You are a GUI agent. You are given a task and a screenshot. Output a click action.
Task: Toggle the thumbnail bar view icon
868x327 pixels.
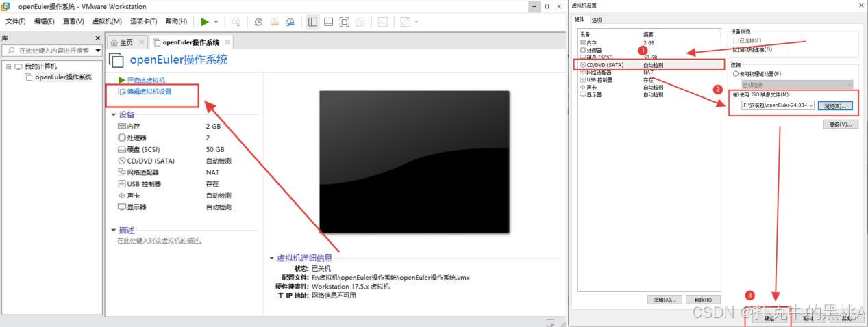coord(328,22)
